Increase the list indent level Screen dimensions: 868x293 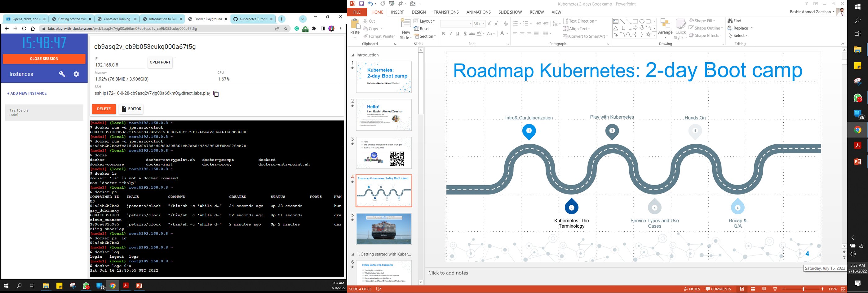[x=546, y=24]
